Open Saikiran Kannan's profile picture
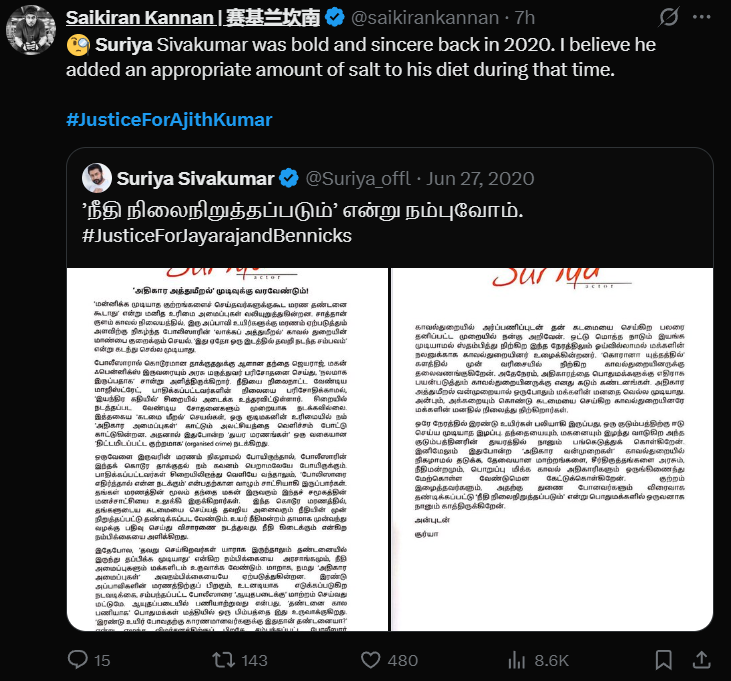731x681 pixels. click(x=31, y=30)
